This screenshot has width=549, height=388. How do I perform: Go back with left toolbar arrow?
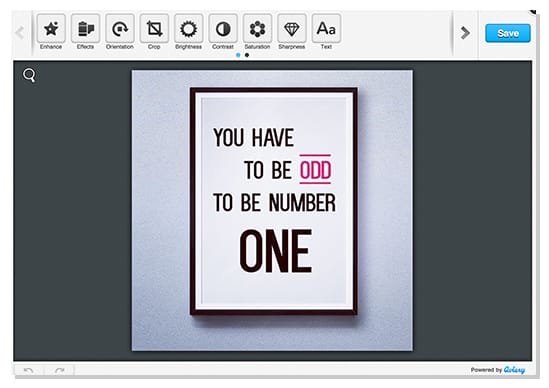20,33
